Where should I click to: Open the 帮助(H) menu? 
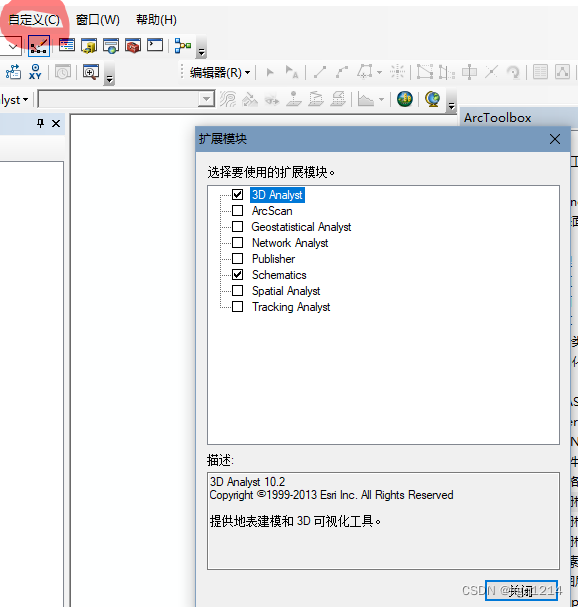click(x=156, y=20)
